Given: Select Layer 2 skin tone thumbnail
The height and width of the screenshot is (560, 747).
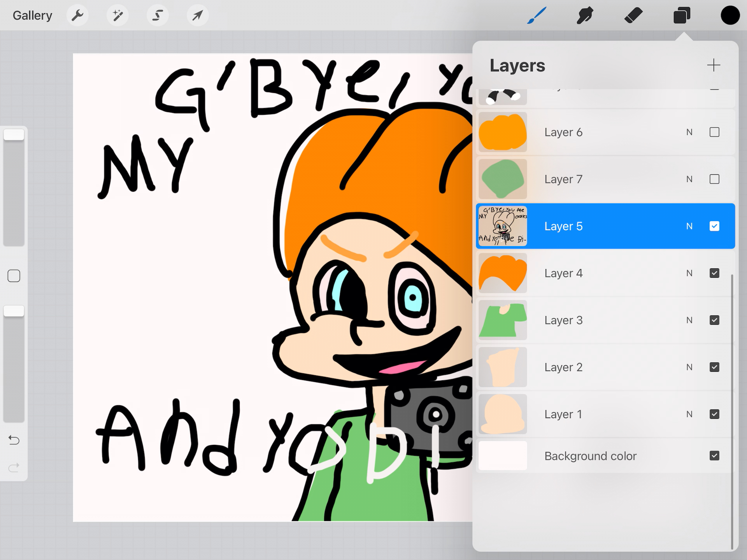Looking at the screenshot, I should click(503, 367).
